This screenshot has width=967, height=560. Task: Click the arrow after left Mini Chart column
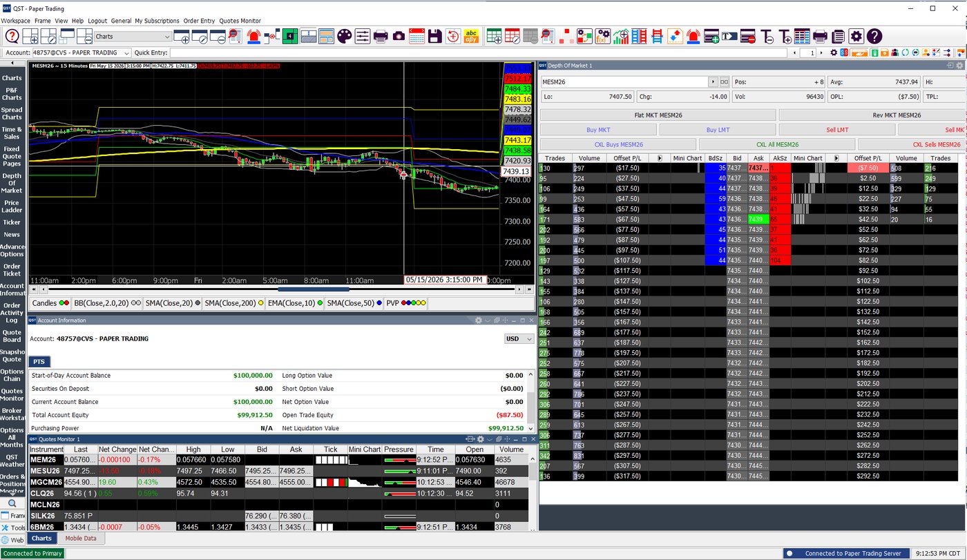pyautogui.click(x=660, y=159)
